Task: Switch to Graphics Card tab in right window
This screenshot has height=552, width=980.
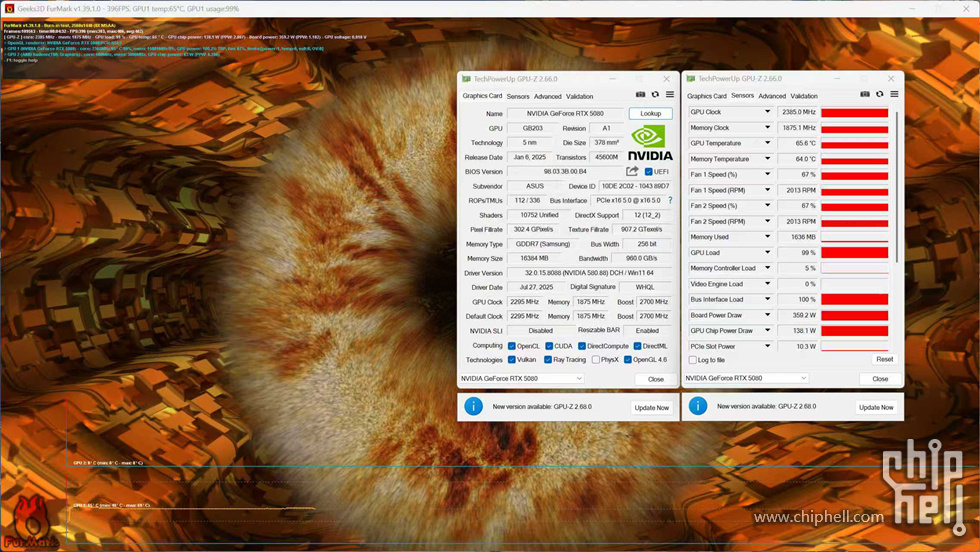Action: 706,96
